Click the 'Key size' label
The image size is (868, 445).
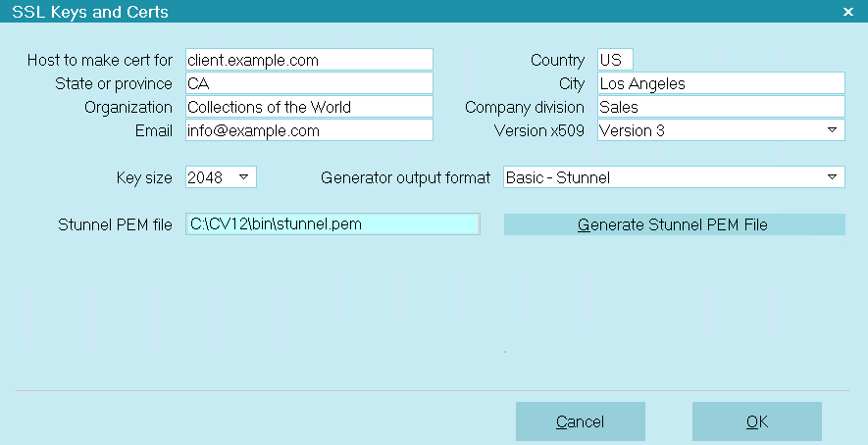144,177
